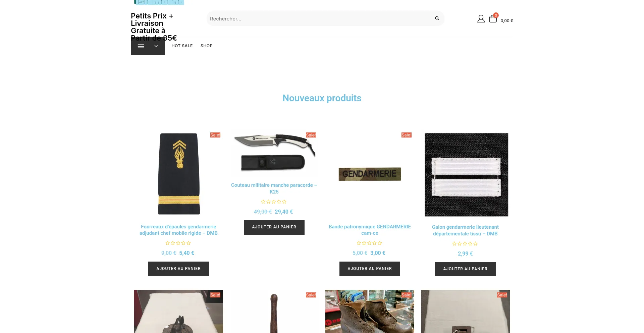Add the Galon gendarmerie lieutenant to the cart
This screenshot has height=333, width=644.
click(x=465, y=269)
